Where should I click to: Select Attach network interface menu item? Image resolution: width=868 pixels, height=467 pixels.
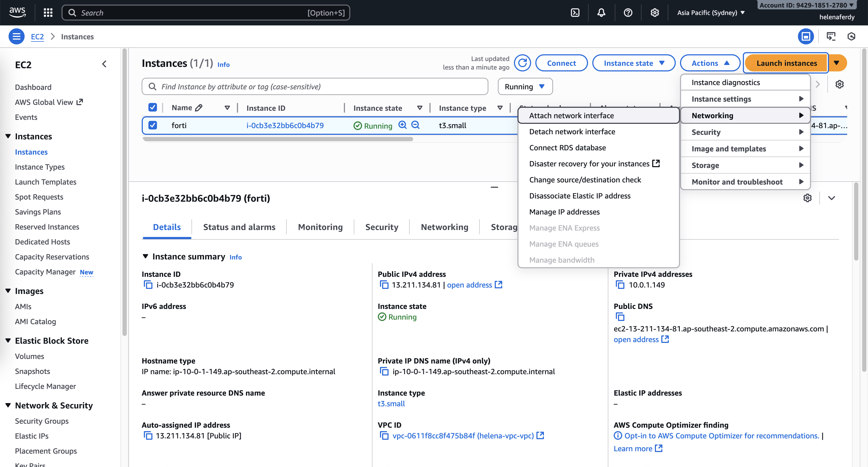pyautogui.click(x=571, y=116)
